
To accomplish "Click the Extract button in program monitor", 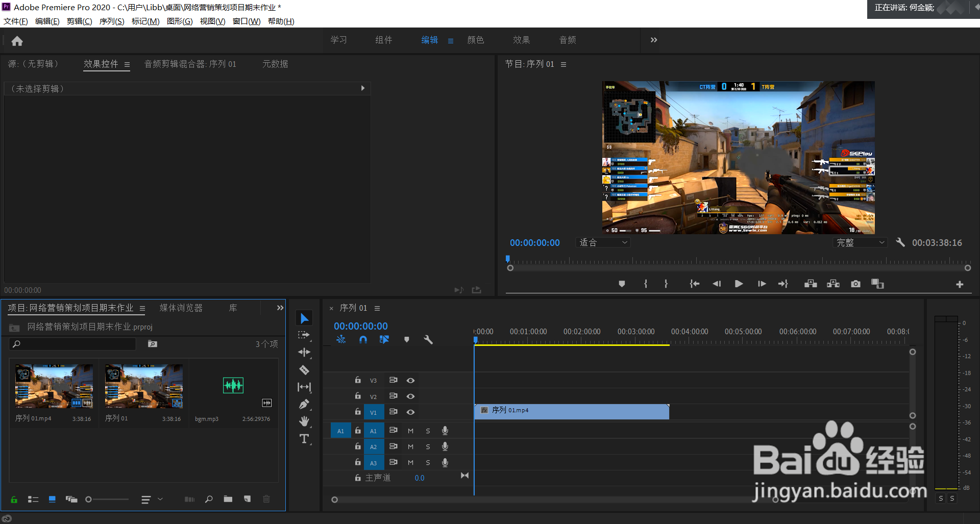I will pos(833,284).
